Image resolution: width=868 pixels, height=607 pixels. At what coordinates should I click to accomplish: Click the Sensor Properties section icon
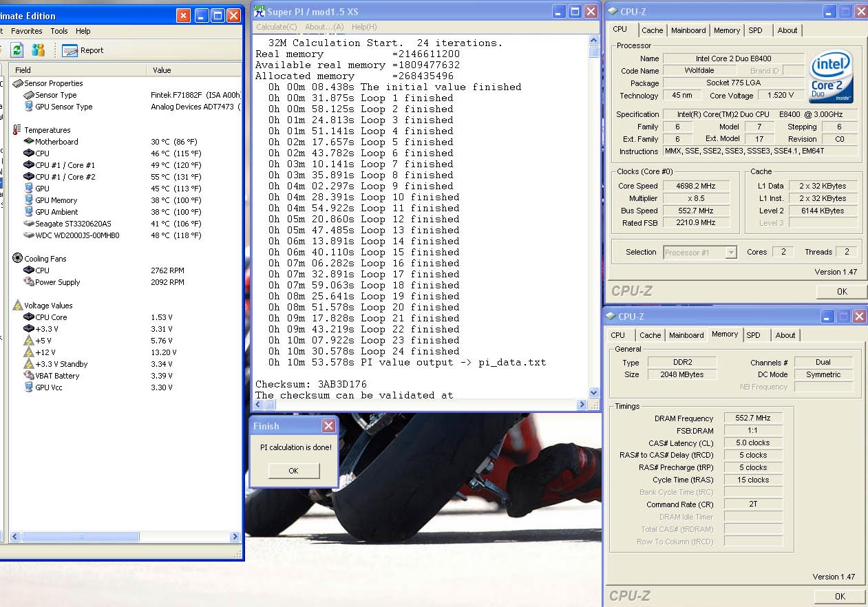point(18,83)
